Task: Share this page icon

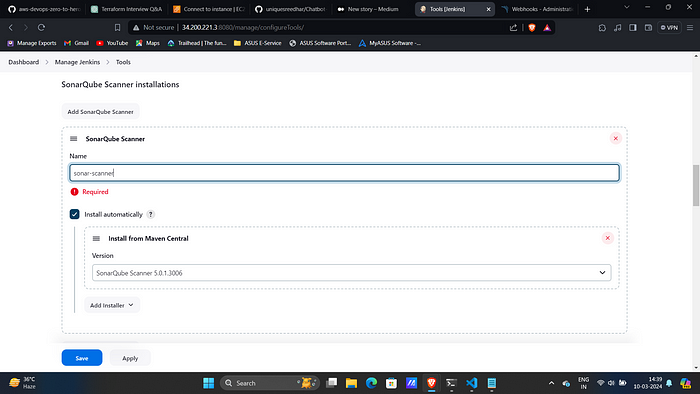Action: tap(513, 28)
